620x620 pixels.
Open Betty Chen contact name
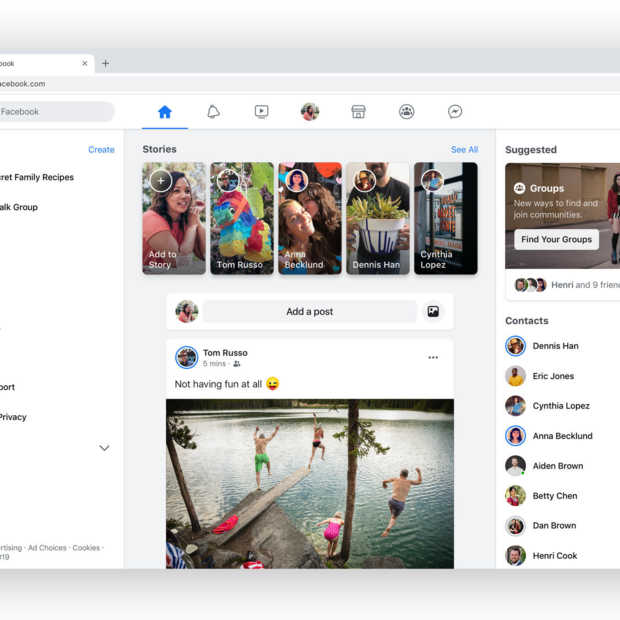[x=555, y=496]
